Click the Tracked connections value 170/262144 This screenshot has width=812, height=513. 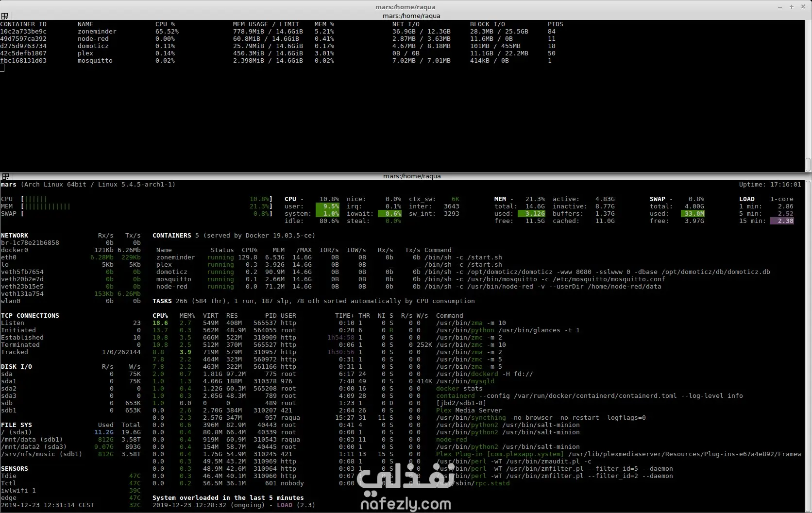[x=121, y=352]
